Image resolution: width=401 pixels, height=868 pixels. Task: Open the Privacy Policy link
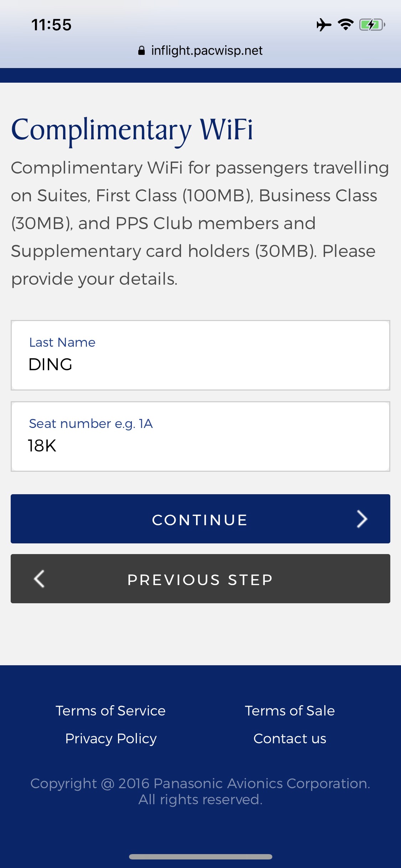(111, 739)
